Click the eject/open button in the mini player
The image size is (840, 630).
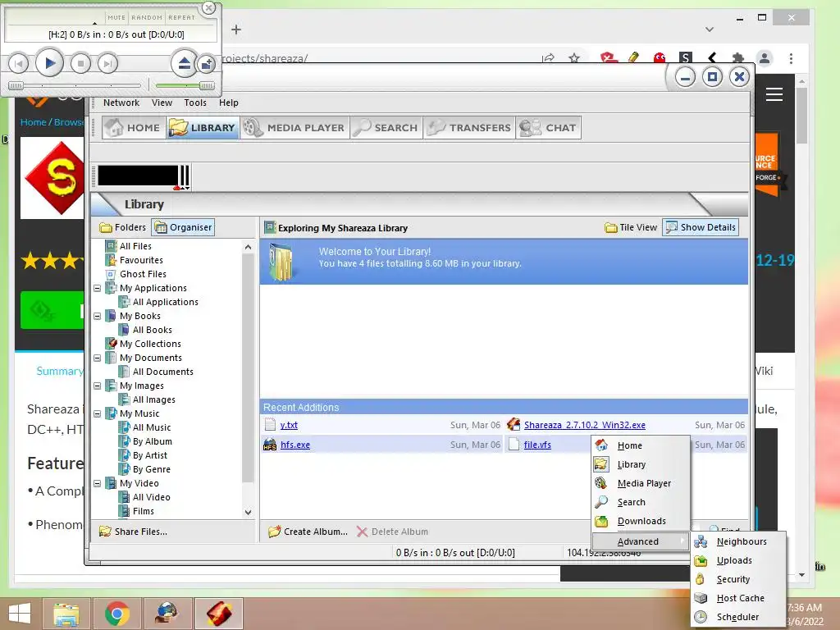pos(184,64)
